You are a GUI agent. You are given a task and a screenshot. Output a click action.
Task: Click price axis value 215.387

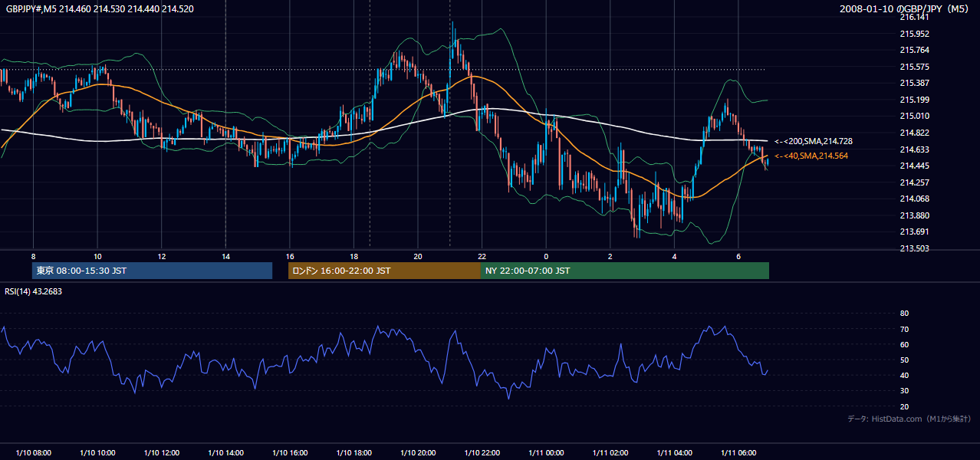pyautogui.click(x=914, y=83)
